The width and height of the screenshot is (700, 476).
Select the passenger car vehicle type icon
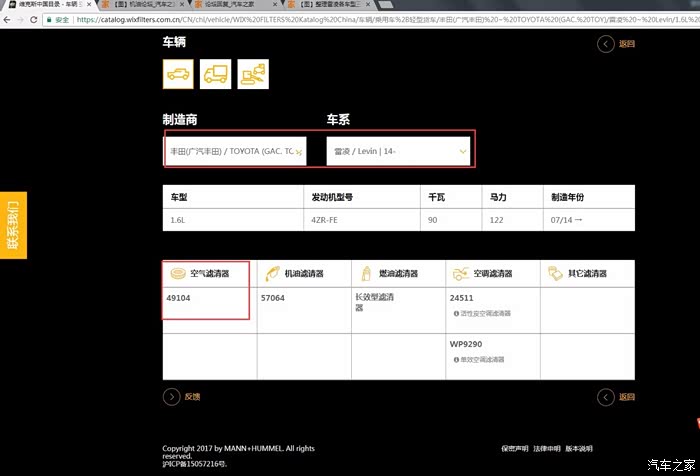178,74
